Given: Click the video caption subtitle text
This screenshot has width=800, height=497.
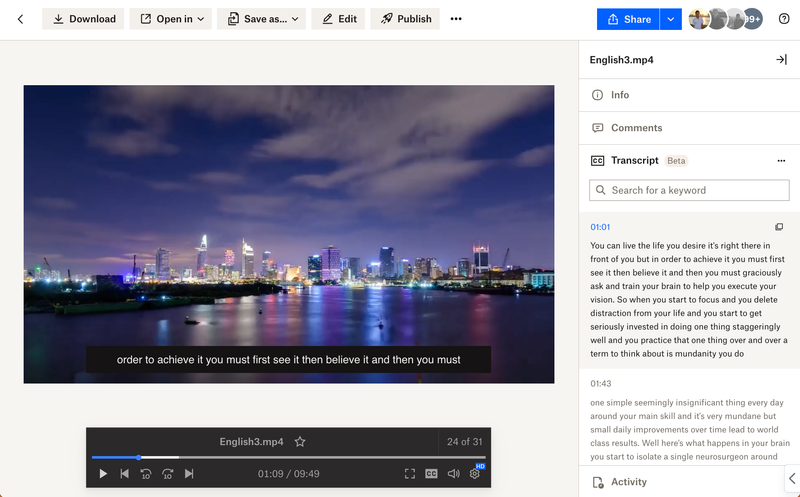Looking at the screenshot, I should tap(289, 360).
